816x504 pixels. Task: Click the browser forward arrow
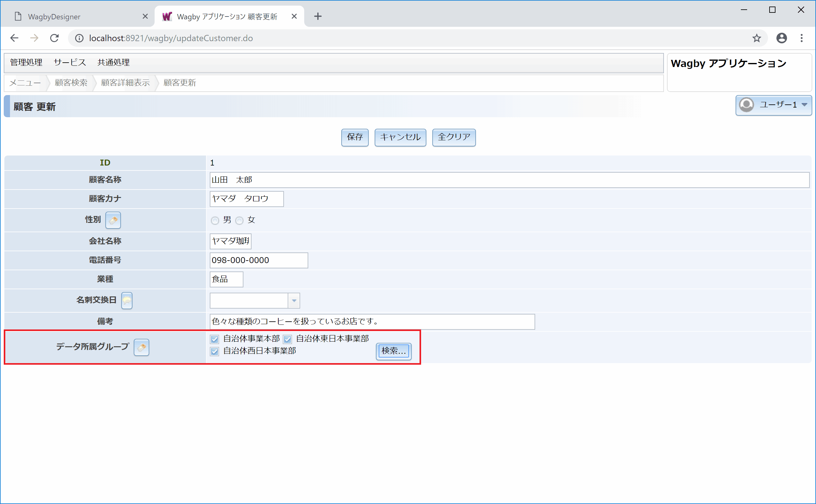pos(34,38)
